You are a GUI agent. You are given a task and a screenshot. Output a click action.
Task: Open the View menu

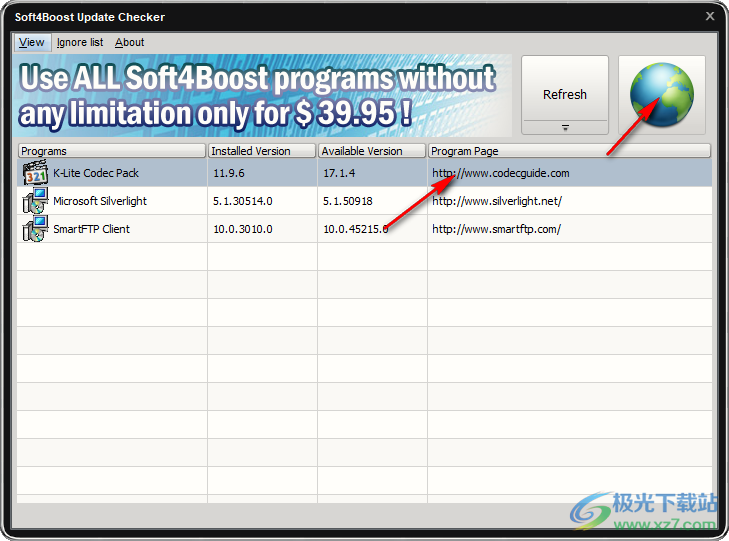point(32,42)
